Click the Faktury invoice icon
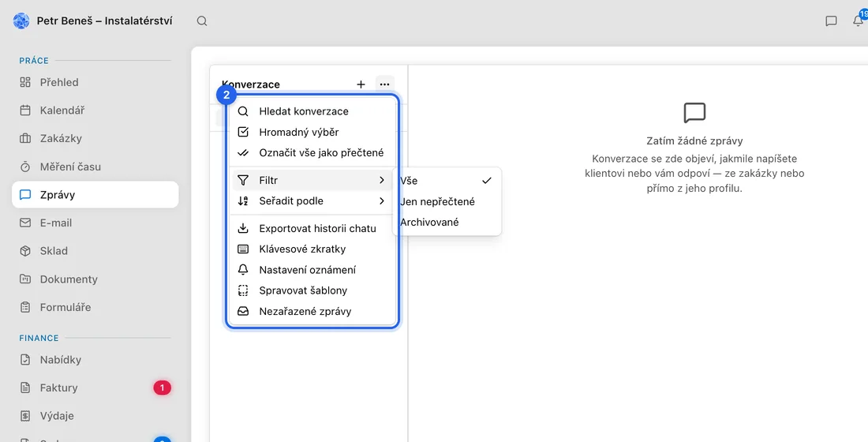Screen dimensions: 868x442 click(25, 388)
